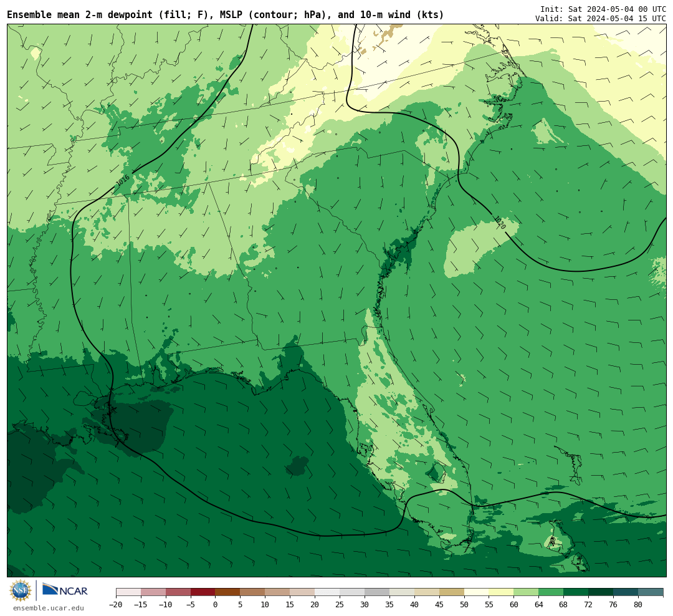Viewport: 673px width, 616px height.
Task: Click the yellow swatch between 55 and 60
Action: click(502, 592)
